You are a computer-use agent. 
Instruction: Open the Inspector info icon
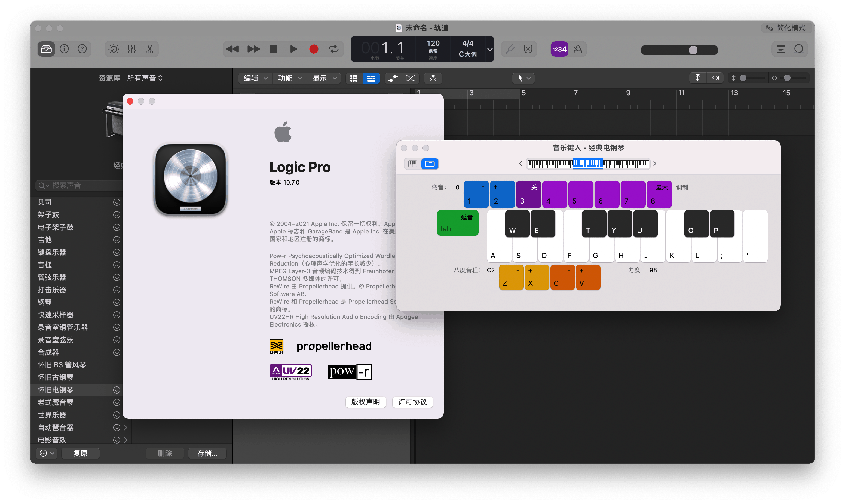click(x=64, y=49)
